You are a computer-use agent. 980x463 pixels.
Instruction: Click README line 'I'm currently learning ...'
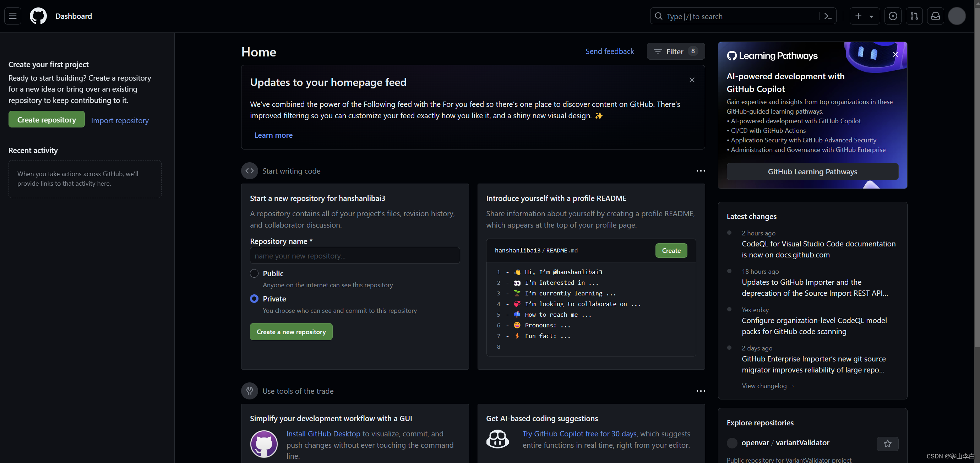click(570, 293)
